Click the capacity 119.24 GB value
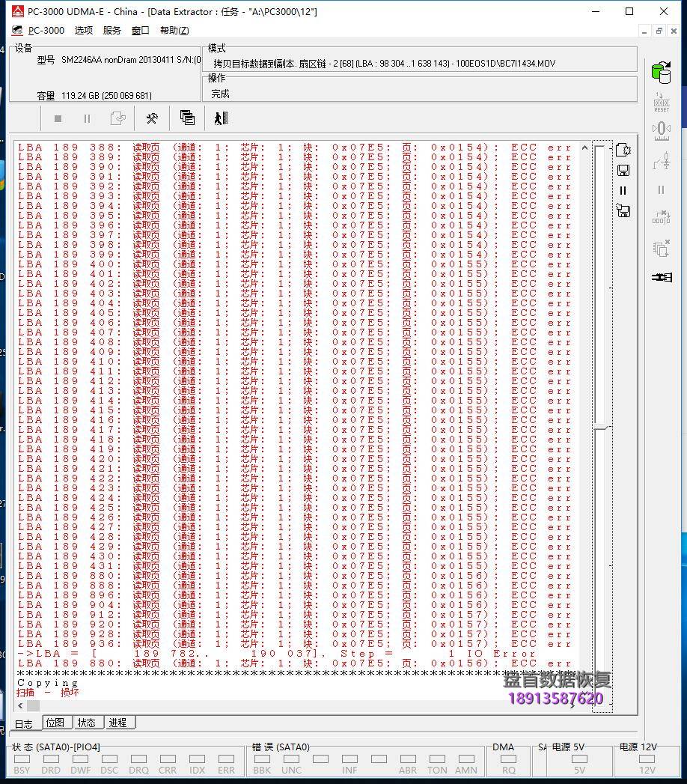The width and height of the screenshot is (687, 784). 106,96
